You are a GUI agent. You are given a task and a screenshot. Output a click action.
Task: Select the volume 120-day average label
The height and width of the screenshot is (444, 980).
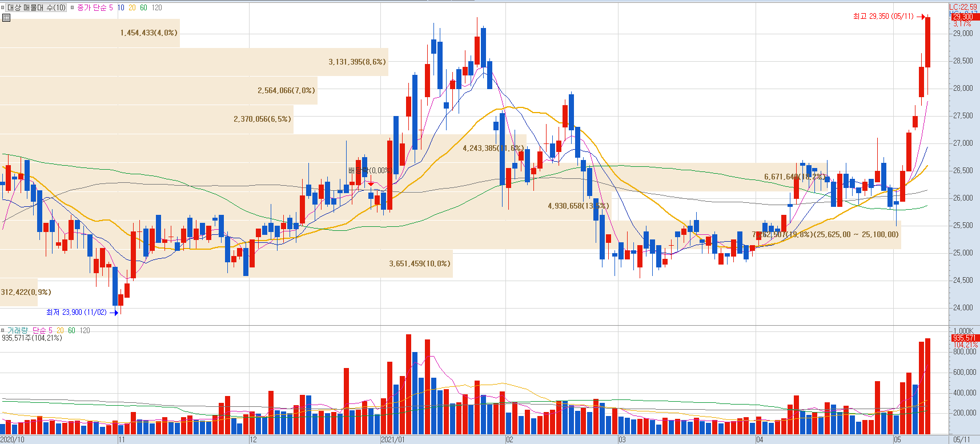[x=85, y=330]
